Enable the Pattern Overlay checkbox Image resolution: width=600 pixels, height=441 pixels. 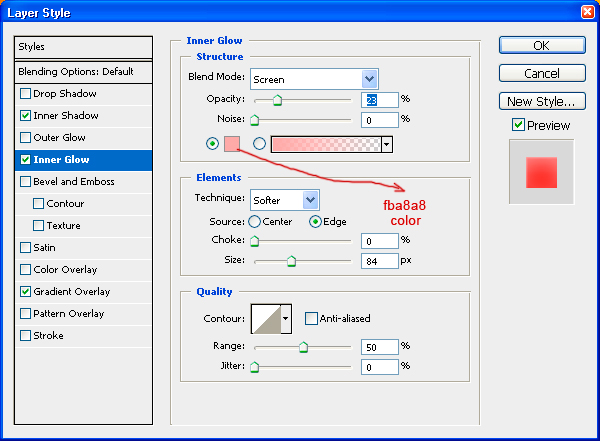tap(25, 314)
